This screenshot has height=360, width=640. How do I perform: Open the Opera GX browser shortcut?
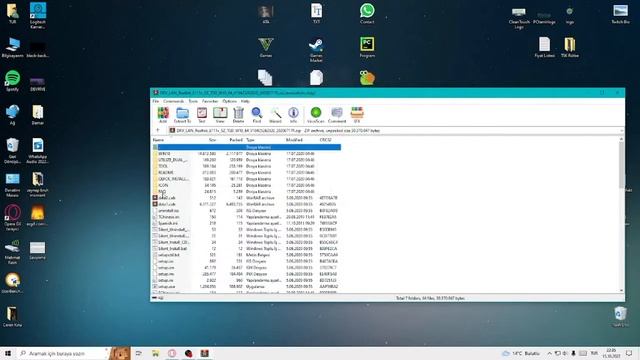click(13, 218)
